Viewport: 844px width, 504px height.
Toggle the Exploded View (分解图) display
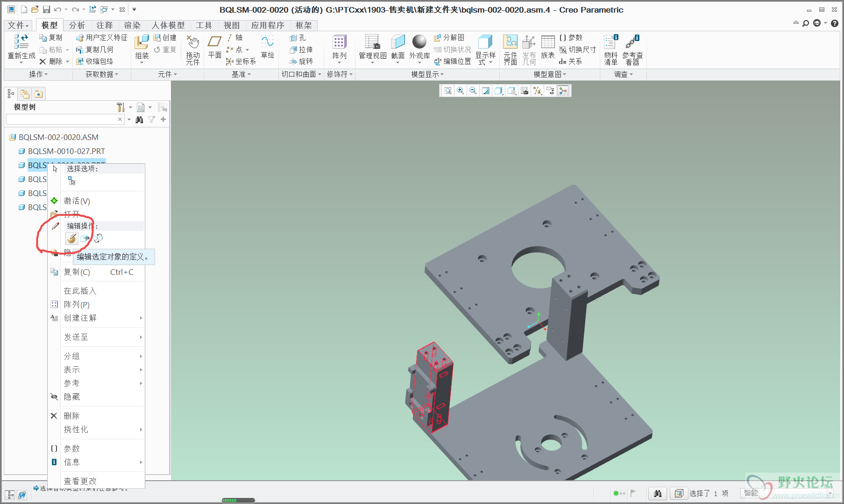[449, 37]
